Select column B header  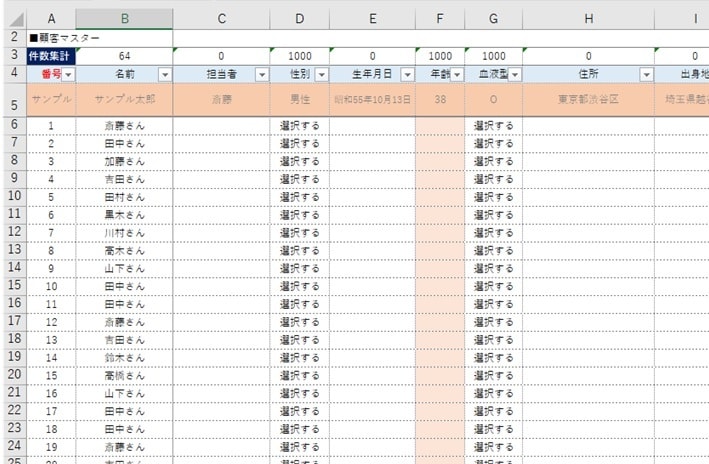[x=124, y=19]
